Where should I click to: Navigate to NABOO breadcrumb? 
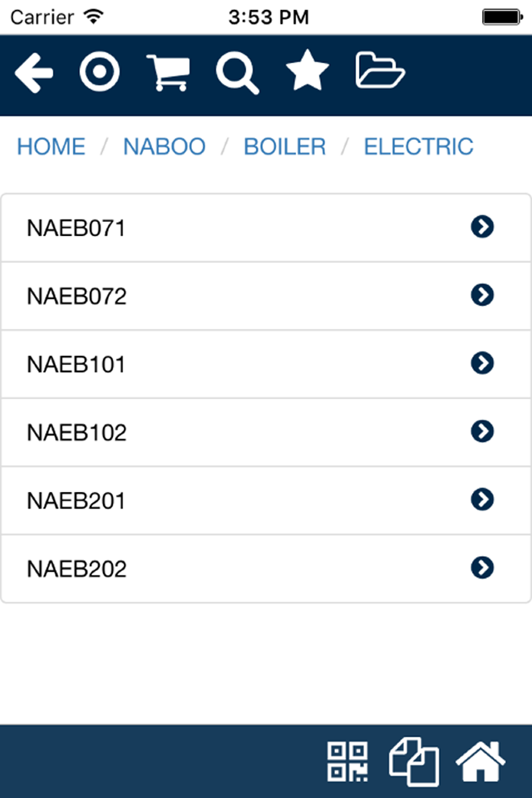[165, 146]
